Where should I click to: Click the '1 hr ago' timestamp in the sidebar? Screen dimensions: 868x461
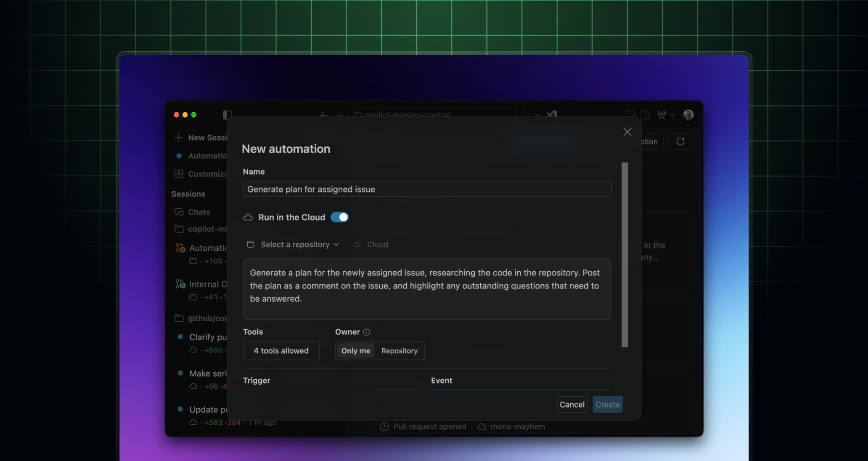pos(262,423)
